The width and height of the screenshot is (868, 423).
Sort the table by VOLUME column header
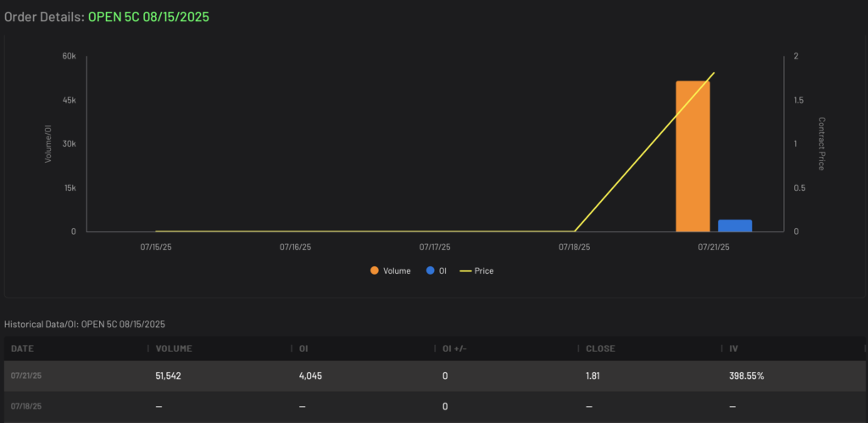(x=174, y=348)
